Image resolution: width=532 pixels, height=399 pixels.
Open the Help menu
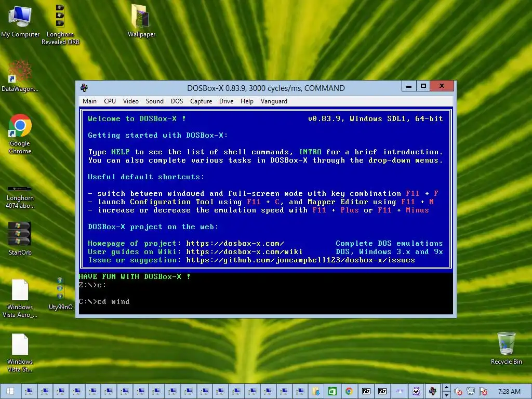247,101
